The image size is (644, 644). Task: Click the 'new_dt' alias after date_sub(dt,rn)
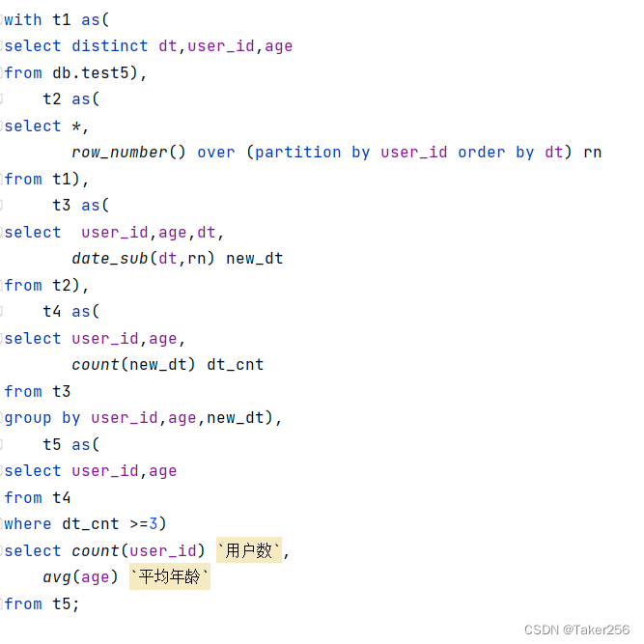tap(255, 259)
